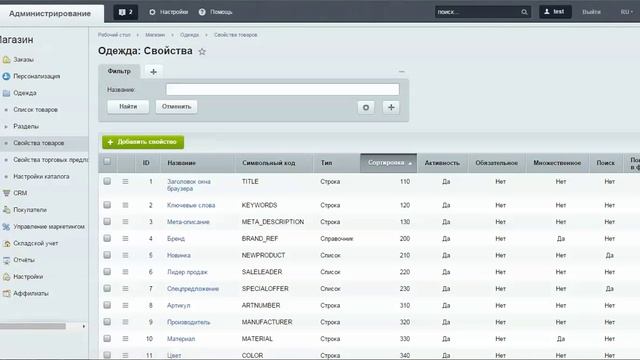This screenshot has height=360, width=640.
Task: Click horizontal scrollbar in sidebar
Action: click(33, 326)
